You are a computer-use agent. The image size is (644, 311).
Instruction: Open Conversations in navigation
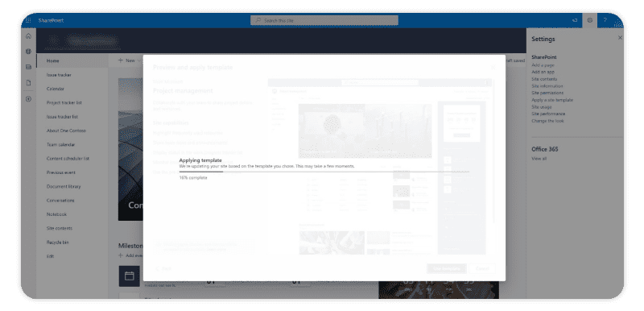click(x=60, y=201)
